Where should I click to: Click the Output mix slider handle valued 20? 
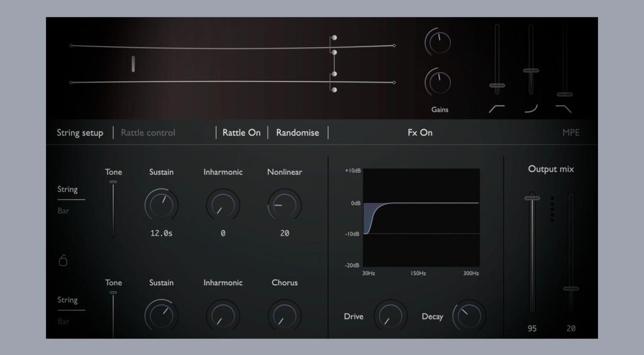click(x=571, y=288)
